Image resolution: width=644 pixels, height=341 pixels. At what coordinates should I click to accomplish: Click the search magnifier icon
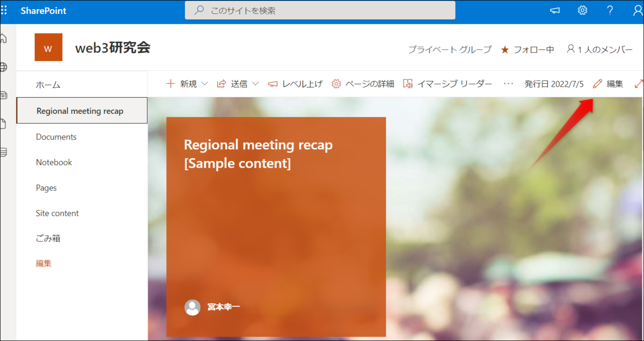tap(199, 10)
